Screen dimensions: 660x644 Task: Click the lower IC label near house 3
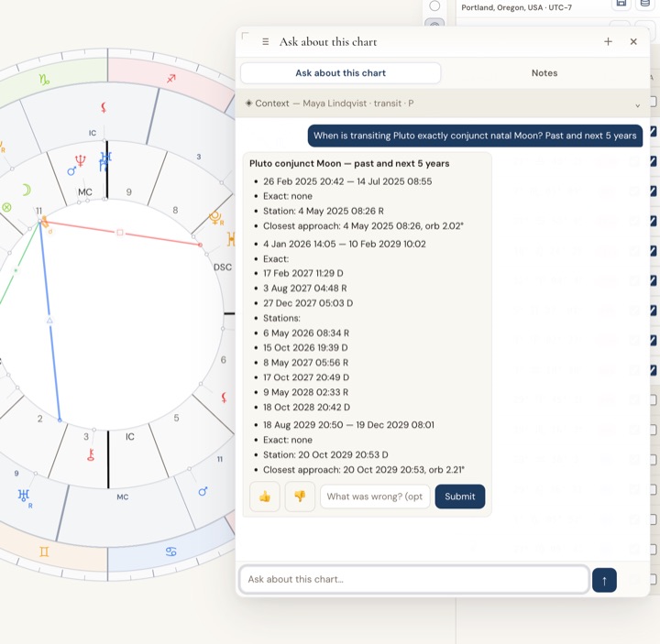click(129, 437)
